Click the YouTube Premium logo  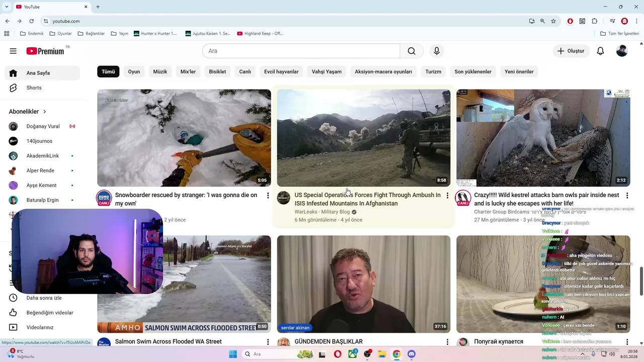point(45,51)
